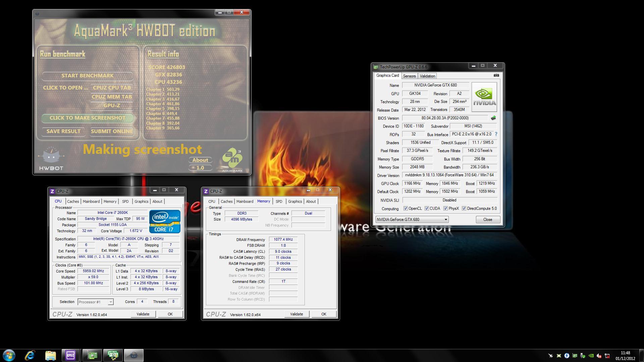Screen dimensions: 644x362
Task: Open Mainboard tab in CPU-Z processor window
Action: tap(91, 201)
